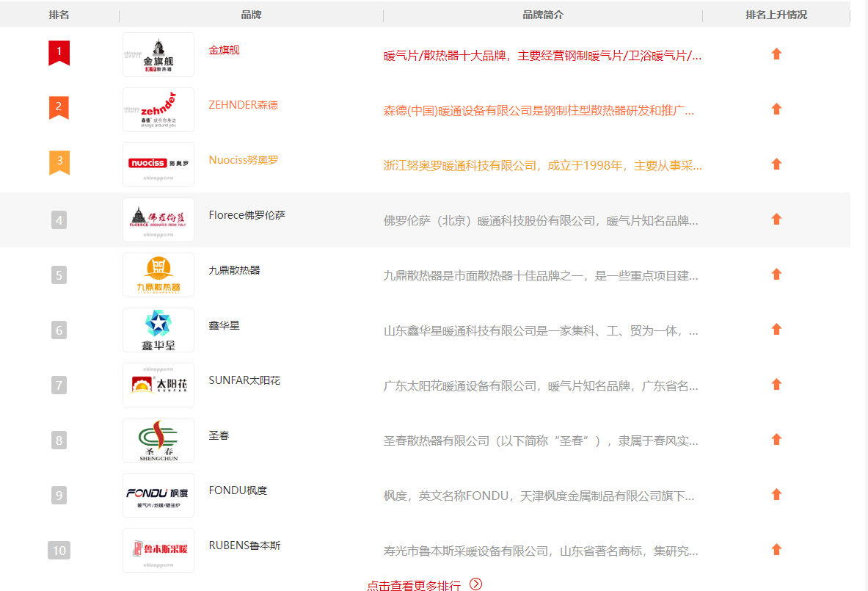Click the red rank 1 ribbon badge
868x591 pixels.
click(x=59, y=53)
